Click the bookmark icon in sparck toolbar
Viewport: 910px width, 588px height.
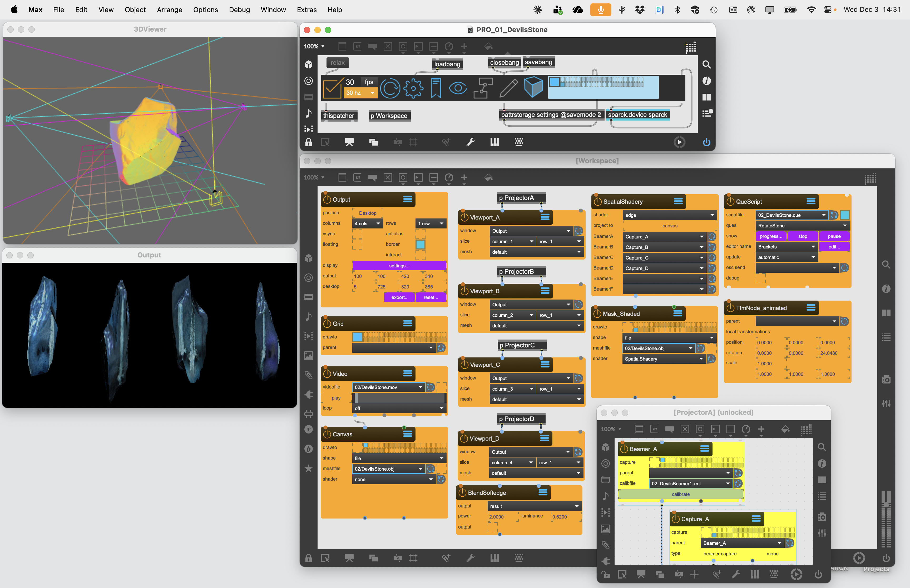point(436,88)
